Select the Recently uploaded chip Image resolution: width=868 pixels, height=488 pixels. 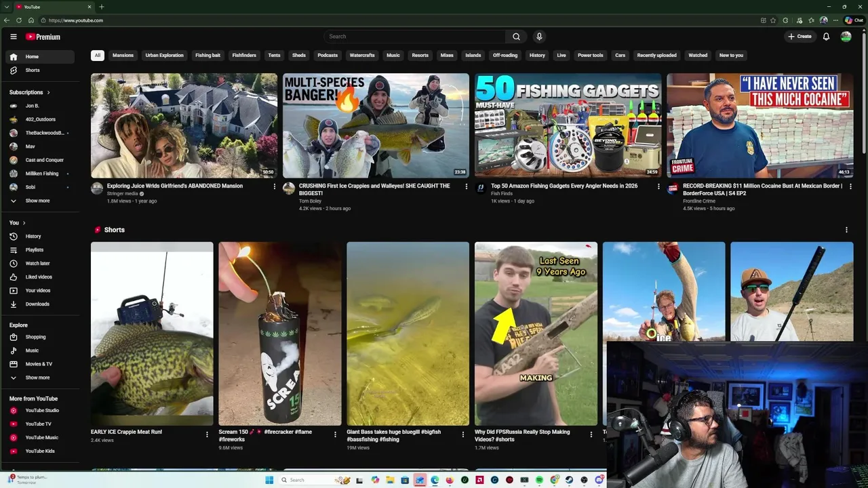656,56
